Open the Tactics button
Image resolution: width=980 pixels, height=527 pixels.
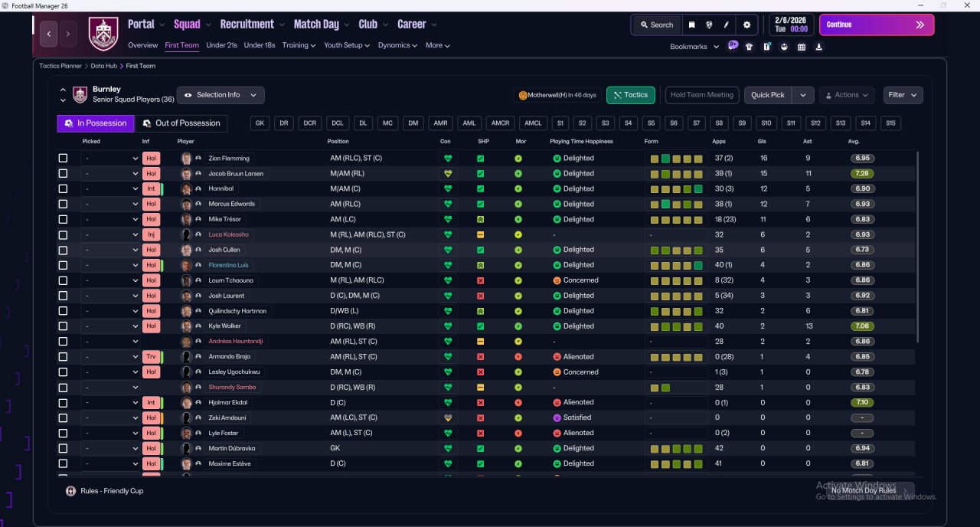[x=631, y=95]
